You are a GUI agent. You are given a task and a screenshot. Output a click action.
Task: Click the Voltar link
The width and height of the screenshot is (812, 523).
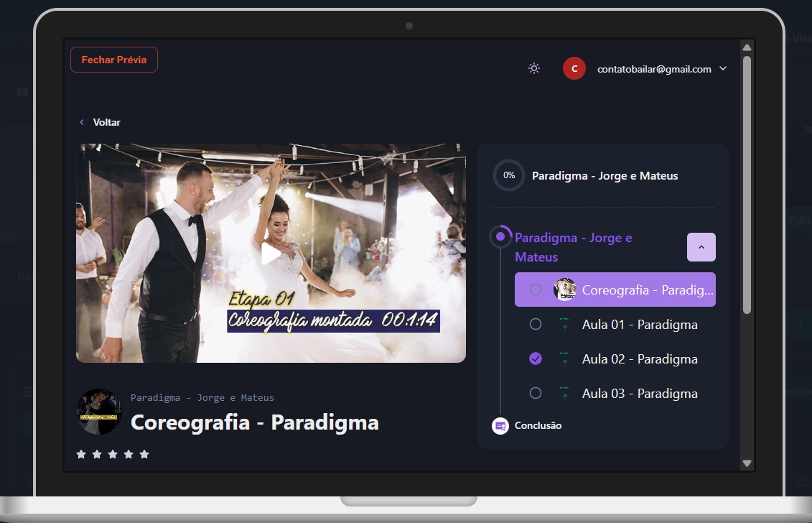[106, 123]
